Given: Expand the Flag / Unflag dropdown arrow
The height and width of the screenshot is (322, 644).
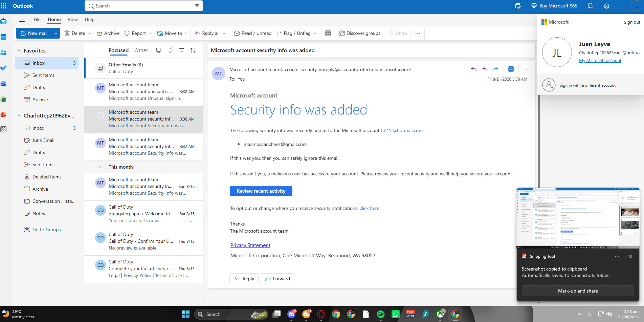Looking at the screenshot, I should tap(315, 33).
